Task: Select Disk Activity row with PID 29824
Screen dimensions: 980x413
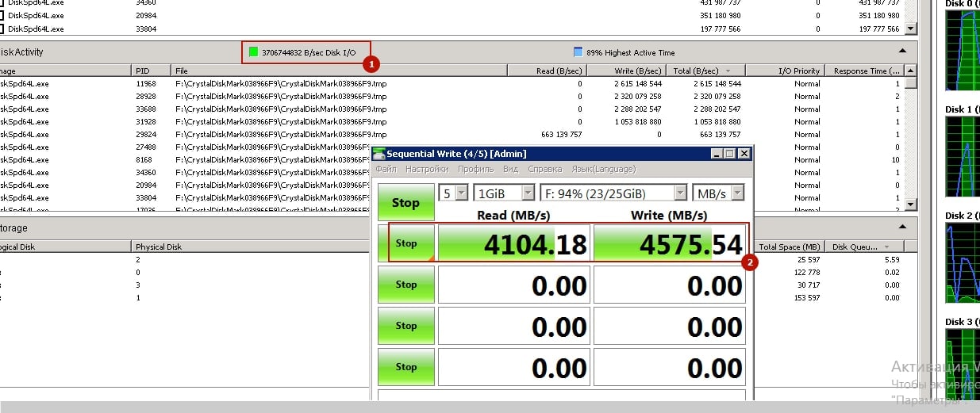Action: [x=452, y=134]
